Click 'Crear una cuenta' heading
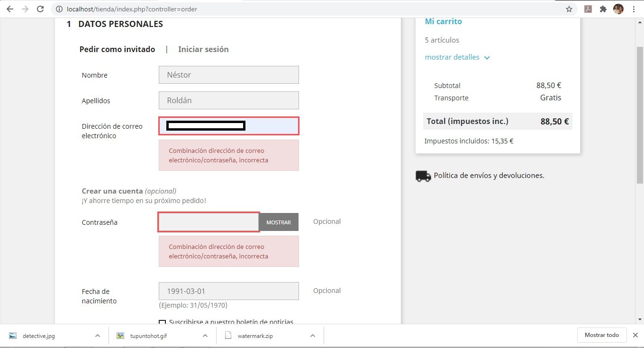The height and width of the screenshot is (363, 644). coord(112,191)
